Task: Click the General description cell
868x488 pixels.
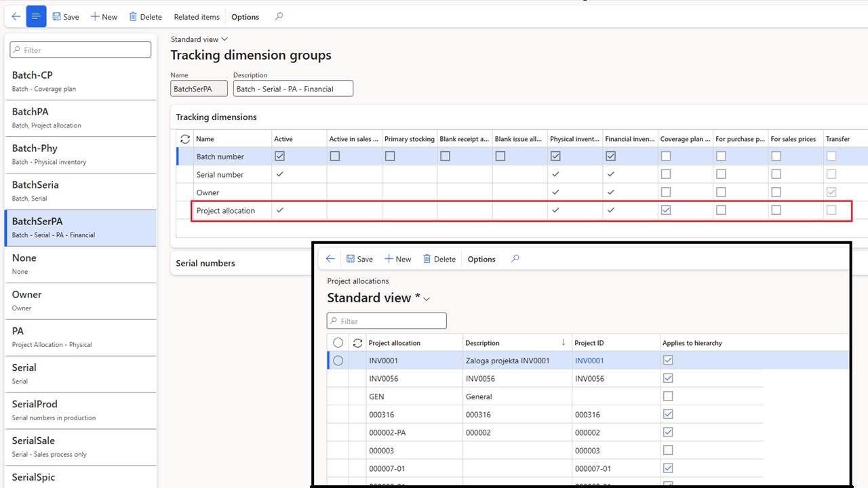Action: (517, 396)
